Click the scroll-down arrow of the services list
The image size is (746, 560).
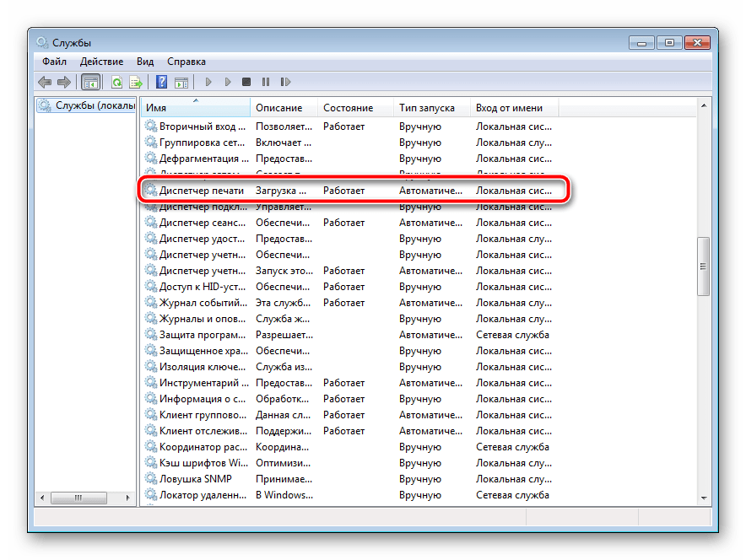point(703,498)
